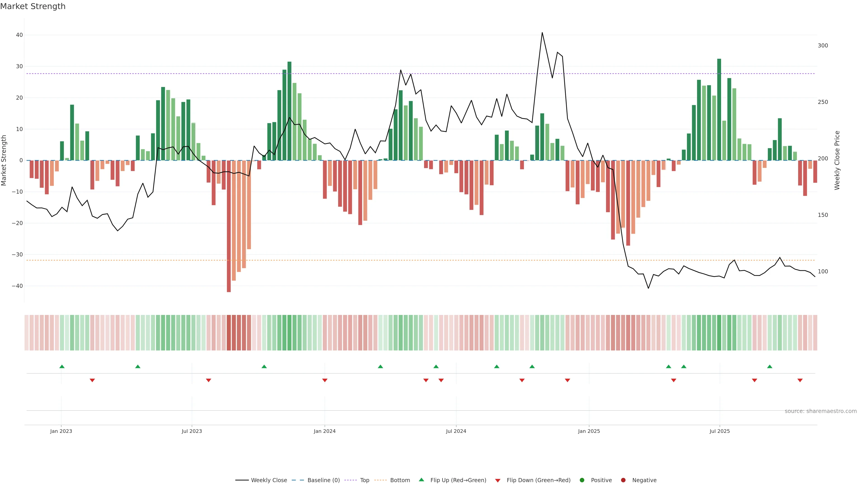Click the red Flip Down legend triangle
This screenshot has width=868, height=488.
(x=498, y=481)
